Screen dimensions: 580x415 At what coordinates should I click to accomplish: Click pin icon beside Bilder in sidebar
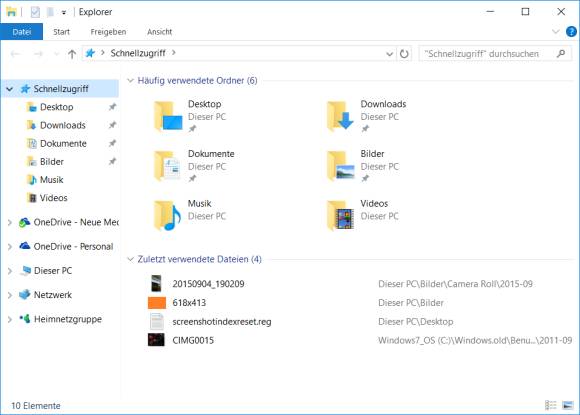(x=112, y=161)
